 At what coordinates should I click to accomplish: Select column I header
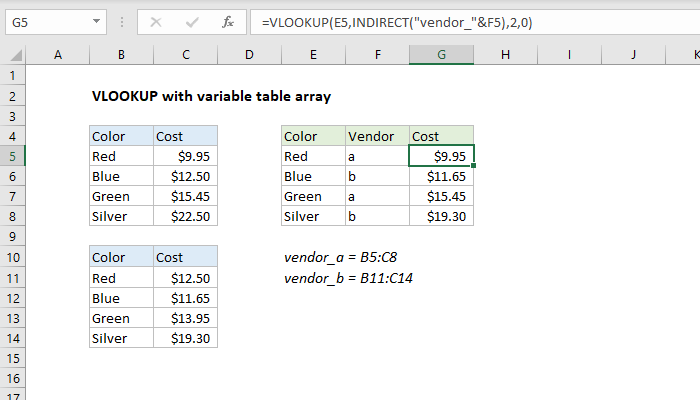pos(569,55)
